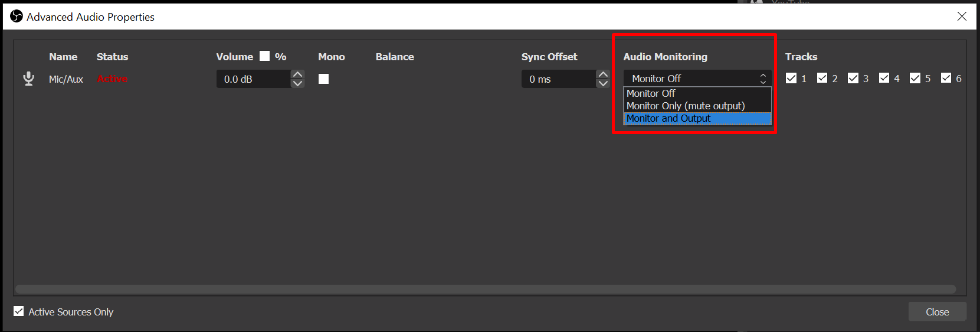Click the horizontal scrollbar
The image size is (980, 332).
tap(485, 289)
